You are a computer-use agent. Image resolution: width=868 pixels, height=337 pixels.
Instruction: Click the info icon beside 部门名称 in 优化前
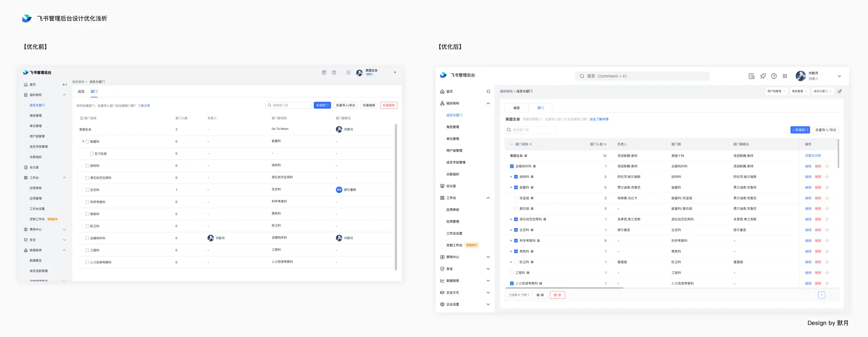[82, 118]
